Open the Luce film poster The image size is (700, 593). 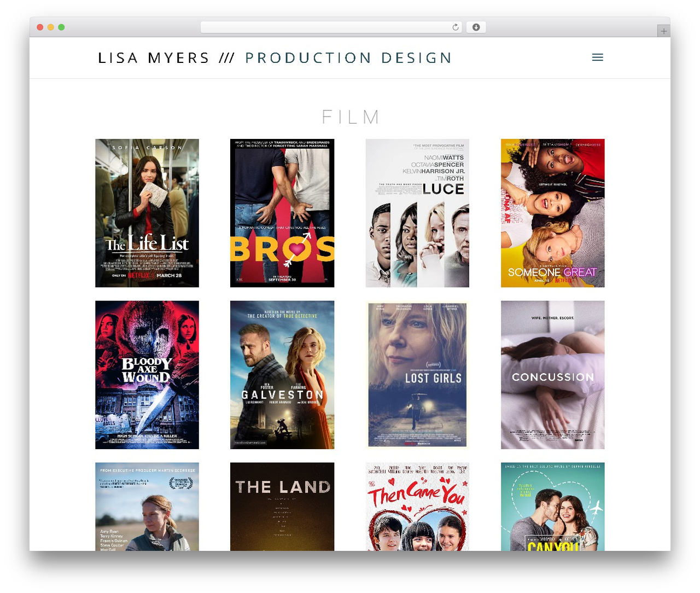(417, 213)
